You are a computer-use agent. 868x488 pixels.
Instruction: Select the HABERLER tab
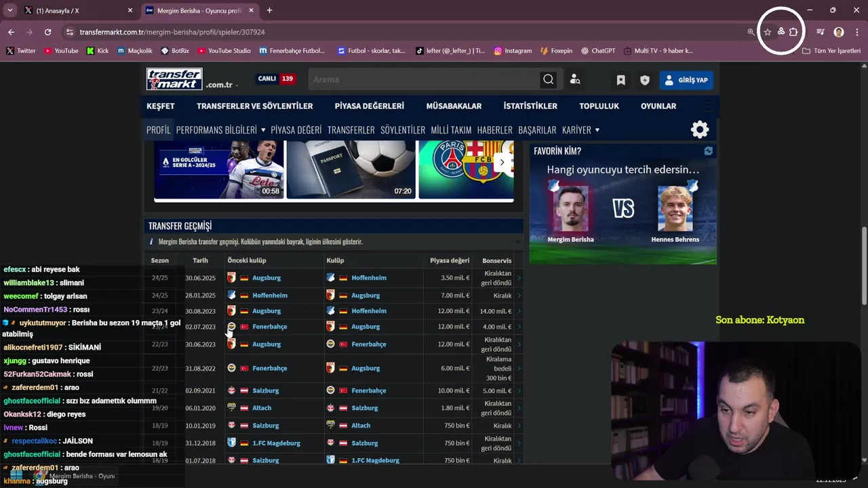click(495, 129)
